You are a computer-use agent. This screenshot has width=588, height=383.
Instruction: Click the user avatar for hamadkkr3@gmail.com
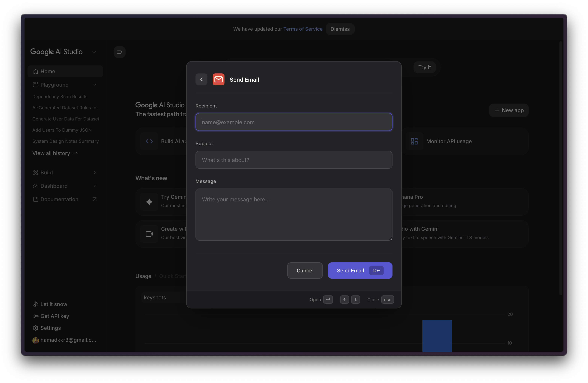coord(35,340)
